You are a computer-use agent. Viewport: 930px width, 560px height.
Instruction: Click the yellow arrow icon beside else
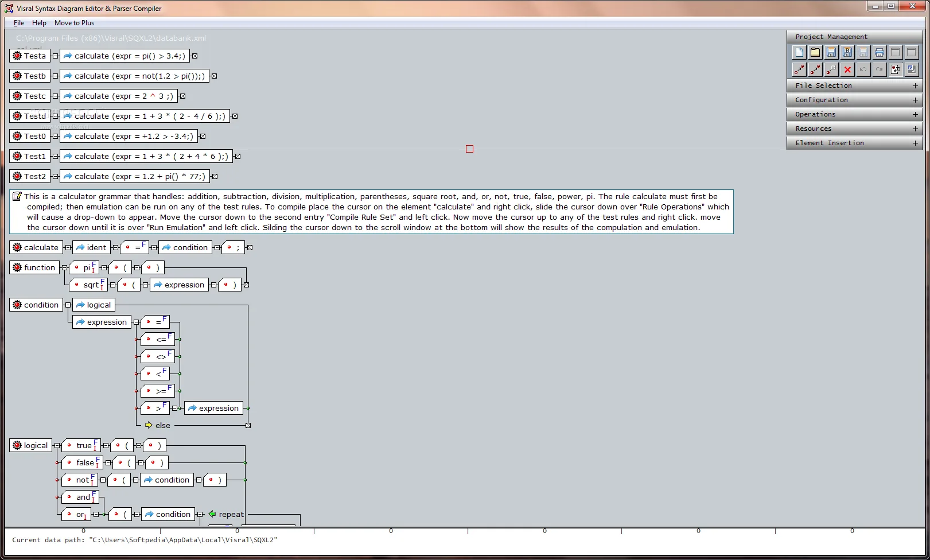pos(149,425)
